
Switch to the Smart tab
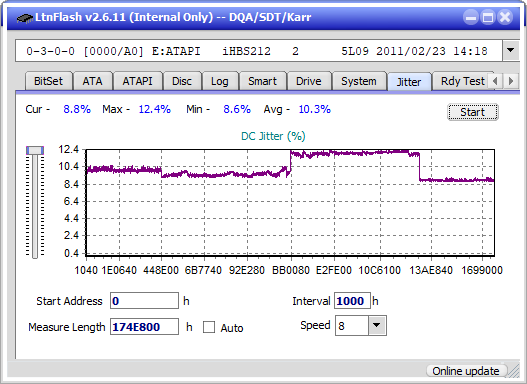[262, 81]
